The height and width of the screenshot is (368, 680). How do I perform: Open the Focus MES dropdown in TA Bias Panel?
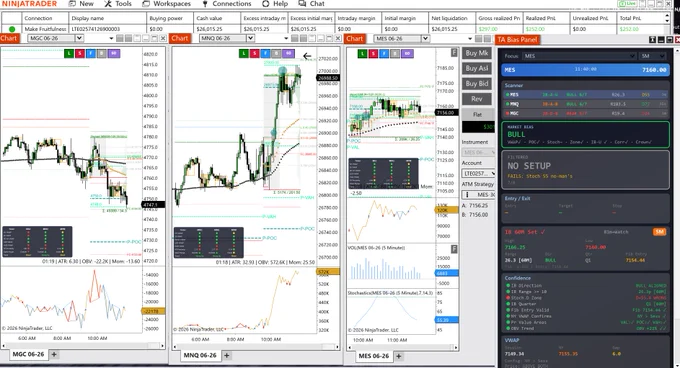pyautogui.click(x=579, y=56)
